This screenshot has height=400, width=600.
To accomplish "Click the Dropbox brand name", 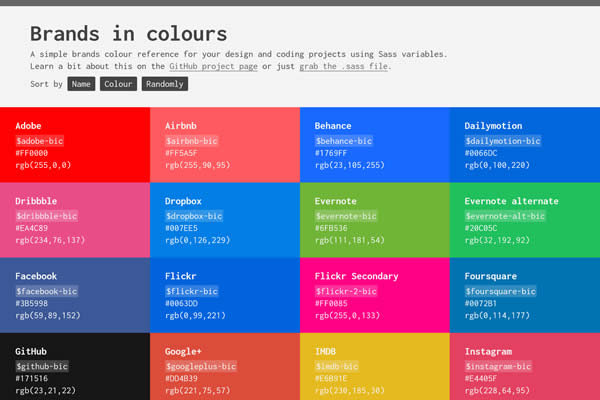I will click(x=183, y=201).
